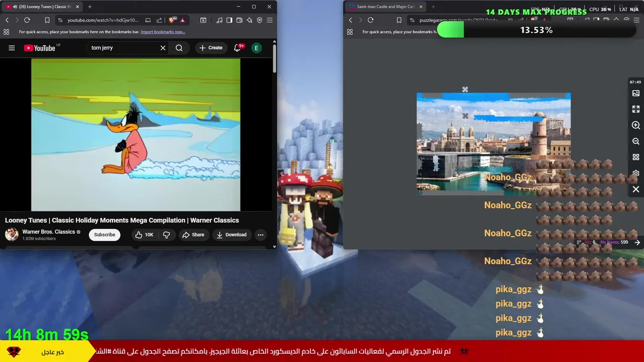Click the Marseille puzzle image
644x362 pixels.
coord(494,143)
